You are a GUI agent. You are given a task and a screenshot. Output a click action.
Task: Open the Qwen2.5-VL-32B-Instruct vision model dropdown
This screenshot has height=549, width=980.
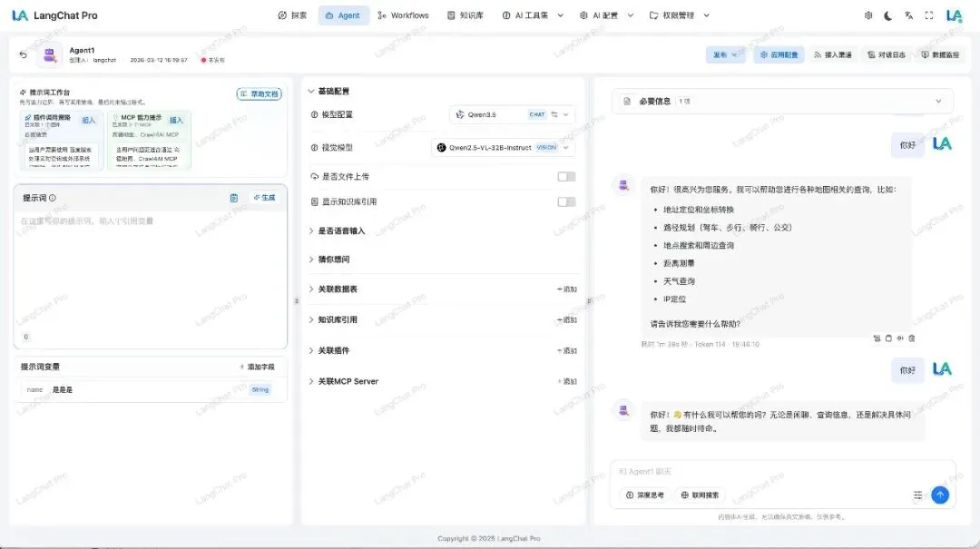coord(503,148)
